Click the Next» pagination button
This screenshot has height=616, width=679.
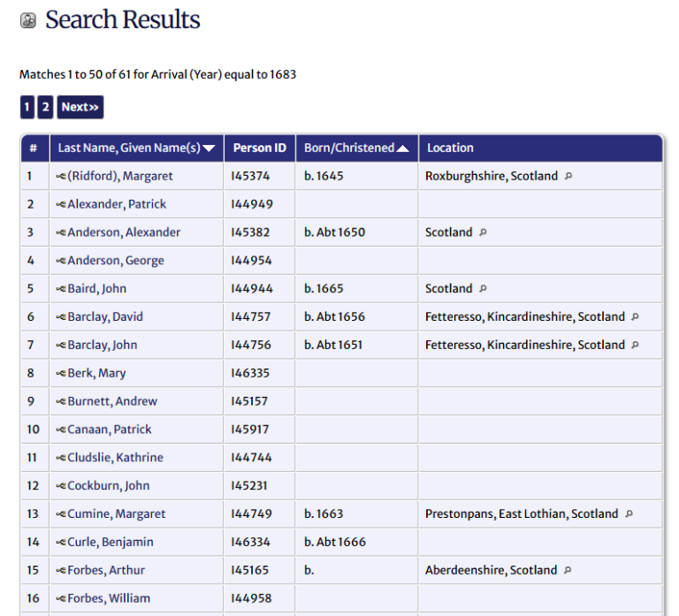[x=80, y=107]
